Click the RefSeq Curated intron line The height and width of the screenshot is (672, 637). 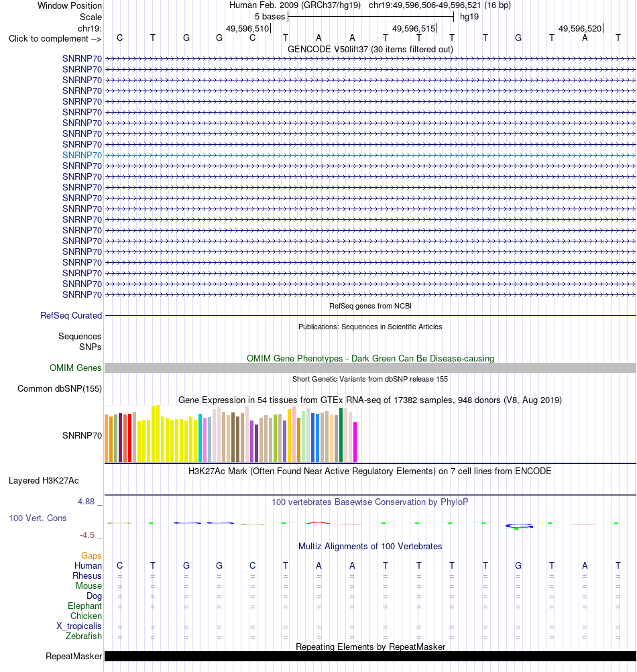pos(370,315)
